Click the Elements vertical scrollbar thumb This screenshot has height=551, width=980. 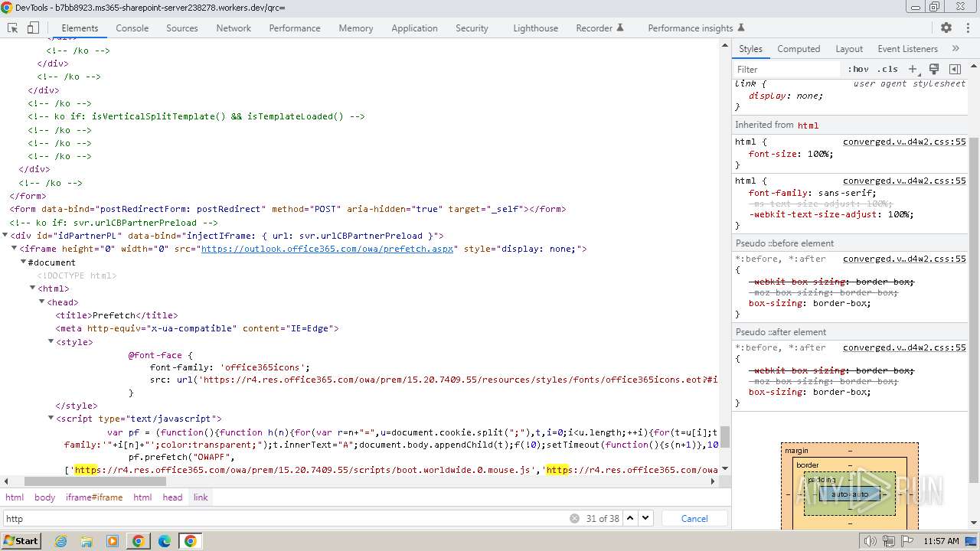[x=725, y=437]
